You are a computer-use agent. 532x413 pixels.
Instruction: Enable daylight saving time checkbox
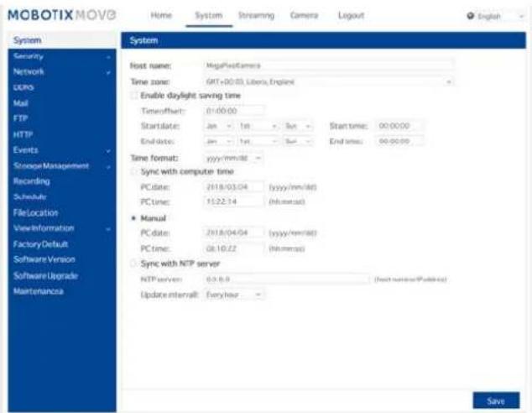(133, 96)
